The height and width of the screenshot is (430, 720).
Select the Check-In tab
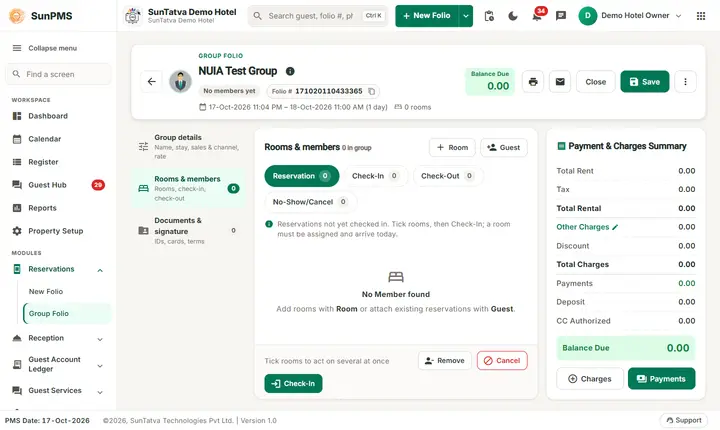[375, 176]
